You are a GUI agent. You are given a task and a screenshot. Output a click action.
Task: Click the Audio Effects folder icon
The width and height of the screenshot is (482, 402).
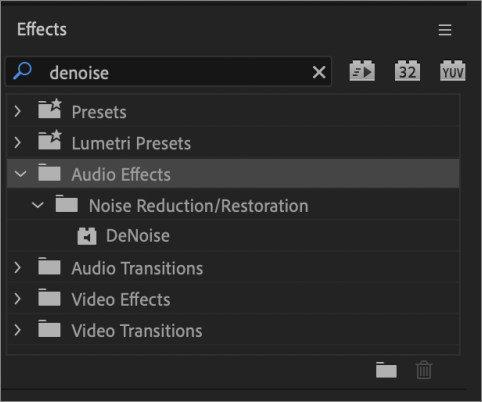click(x=49, y=172)
